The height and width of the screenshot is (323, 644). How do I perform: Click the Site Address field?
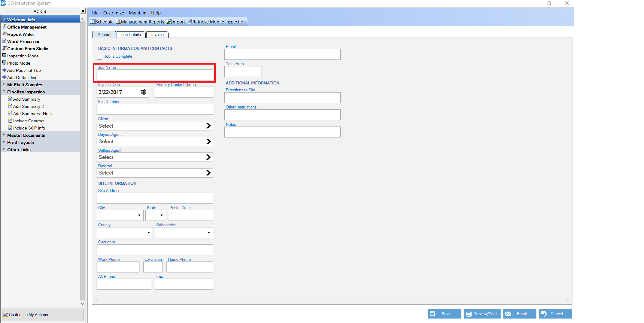point(155,198)
